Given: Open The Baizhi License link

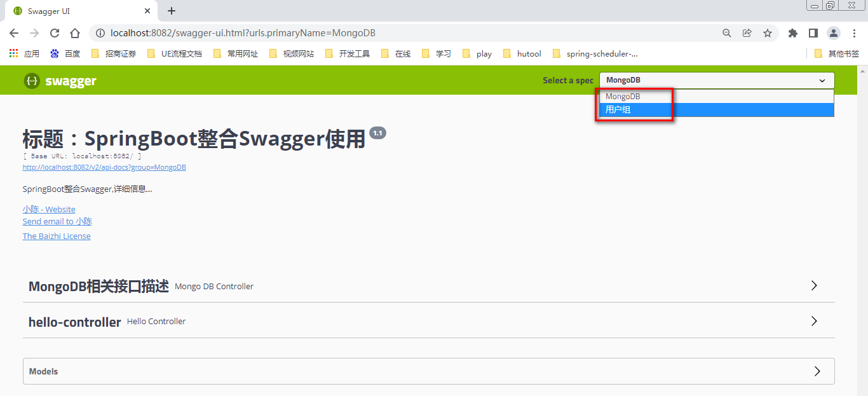Looking at the screenshot, I should click(57, 236).
